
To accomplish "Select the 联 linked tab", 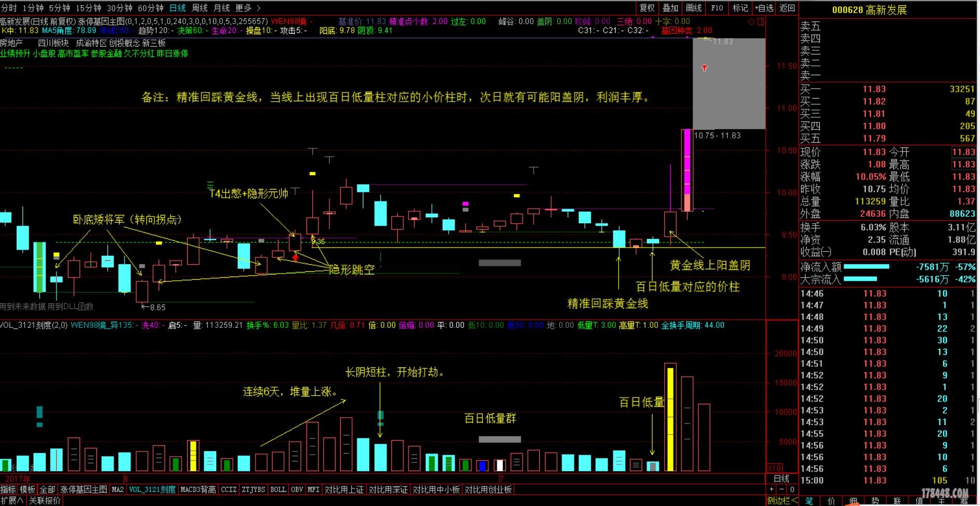I will click(x=898, y=501).
